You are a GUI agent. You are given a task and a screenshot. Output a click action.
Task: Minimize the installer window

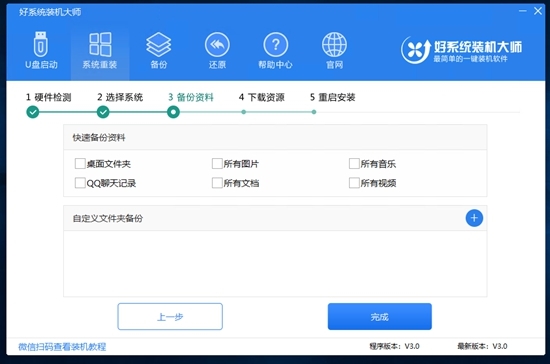[x=523, y=11]
